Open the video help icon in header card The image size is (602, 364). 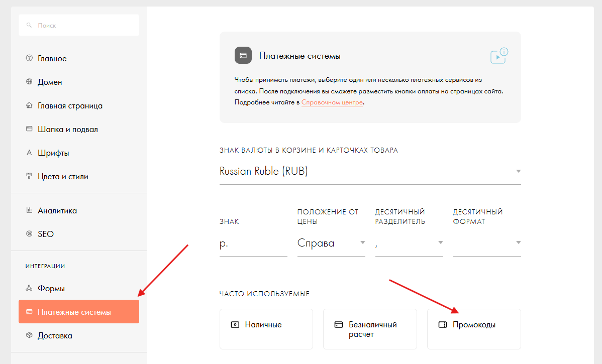coord(499,56)
